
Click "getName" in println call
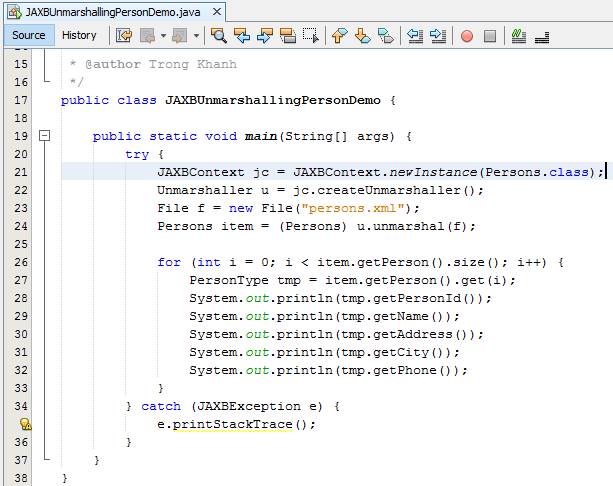pyautogui.click(x=401, y=316)
